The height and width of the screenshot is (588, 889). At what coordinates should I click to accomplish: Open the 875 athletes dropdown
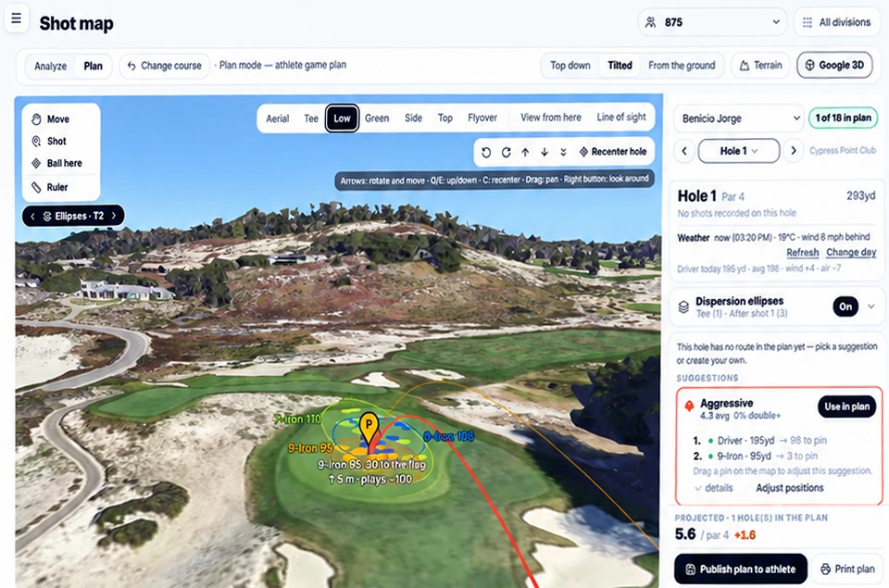pos(712,22)
